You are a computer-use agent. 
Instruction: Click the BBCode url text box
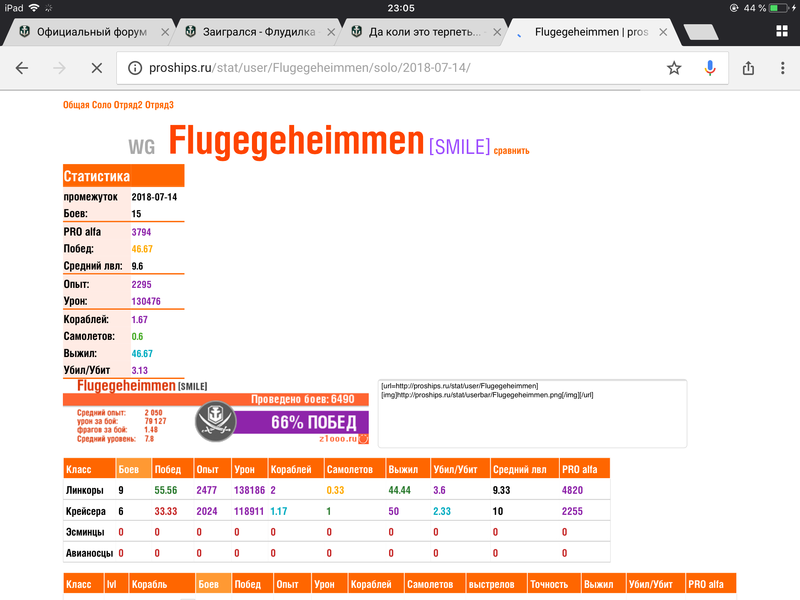point(533,414)
